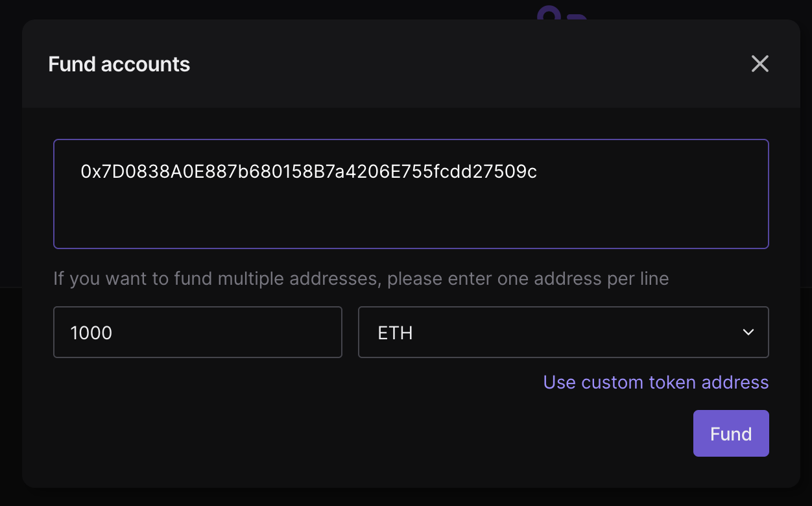Click the Fund accounts dialog title

[x=119, y=64]
